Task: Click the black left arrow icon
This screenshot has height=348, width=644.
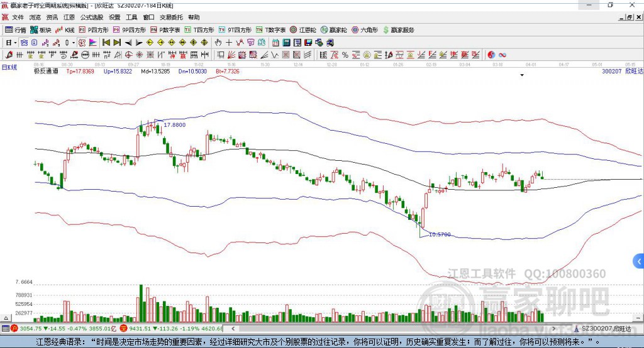Action: pos(128,42)
